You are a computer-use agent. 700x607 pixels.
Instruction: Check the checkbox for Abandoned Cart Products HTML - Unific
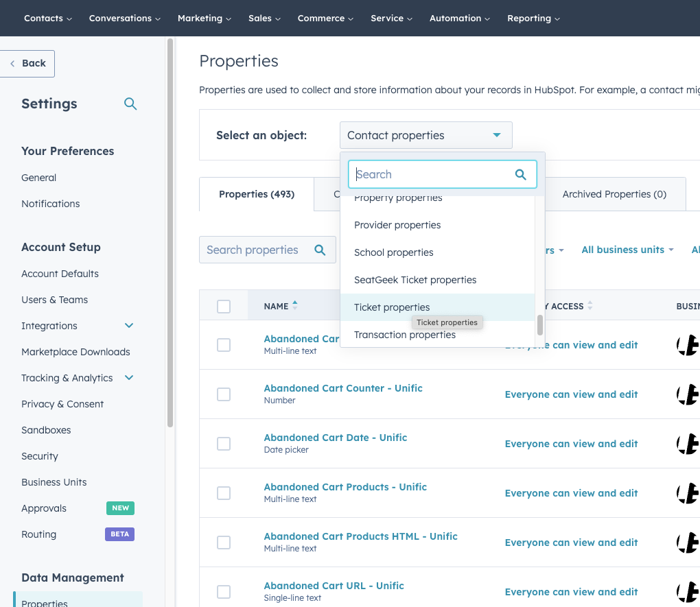tap(224, 543)
